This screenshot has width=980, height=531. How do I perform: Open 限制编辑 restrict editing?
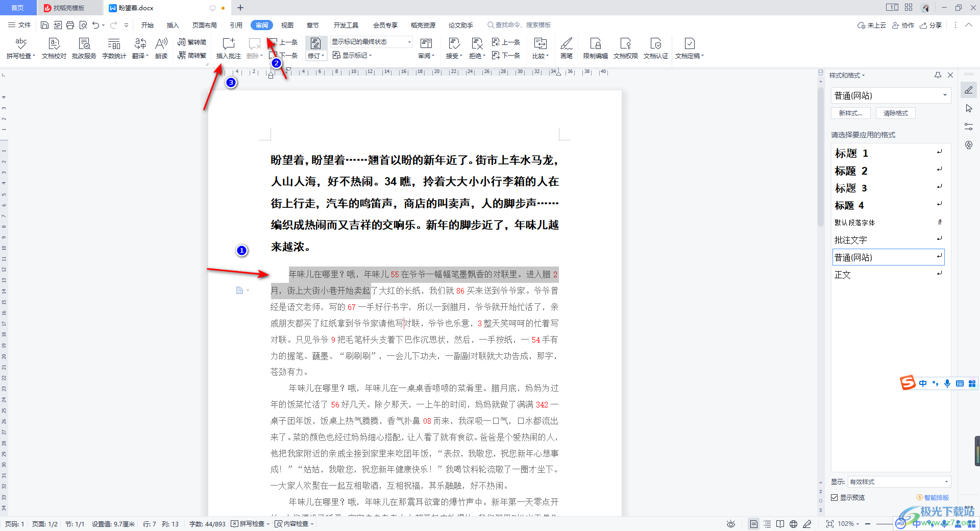[596, 49]
